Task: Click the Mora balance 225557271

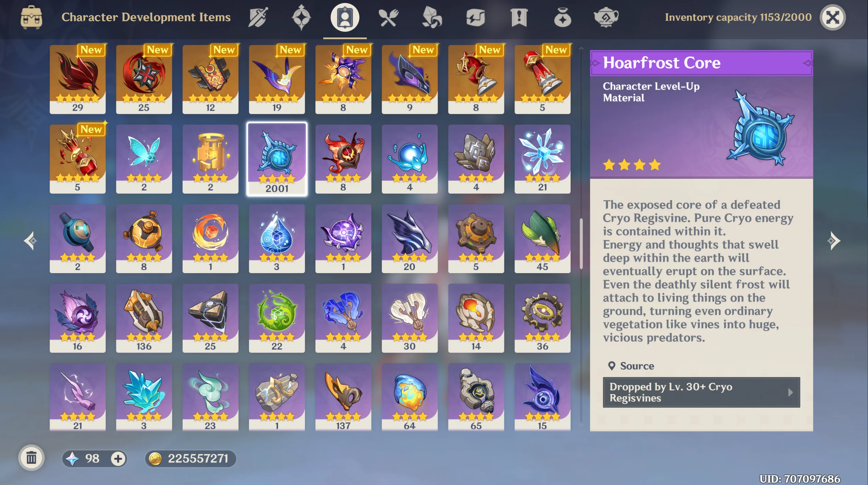Action: point(191,458)
